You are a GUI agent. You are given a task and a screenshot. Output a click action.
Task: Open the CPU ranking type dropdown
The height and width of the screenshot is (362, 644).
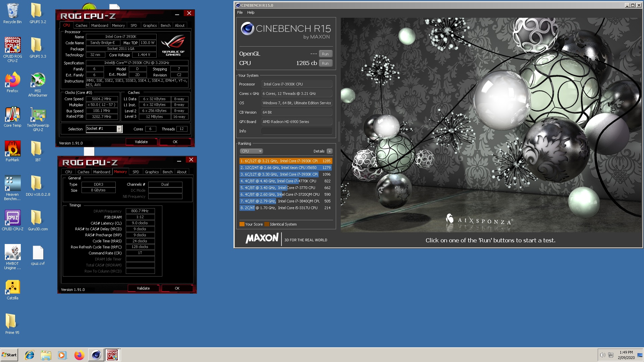click(x=251, y=151)
